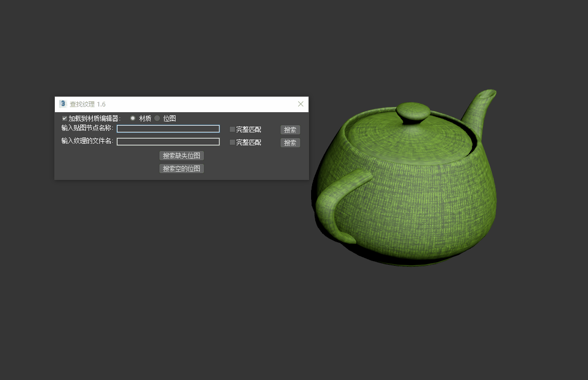Enable 完整匹配 for map node name

point(232,129)
